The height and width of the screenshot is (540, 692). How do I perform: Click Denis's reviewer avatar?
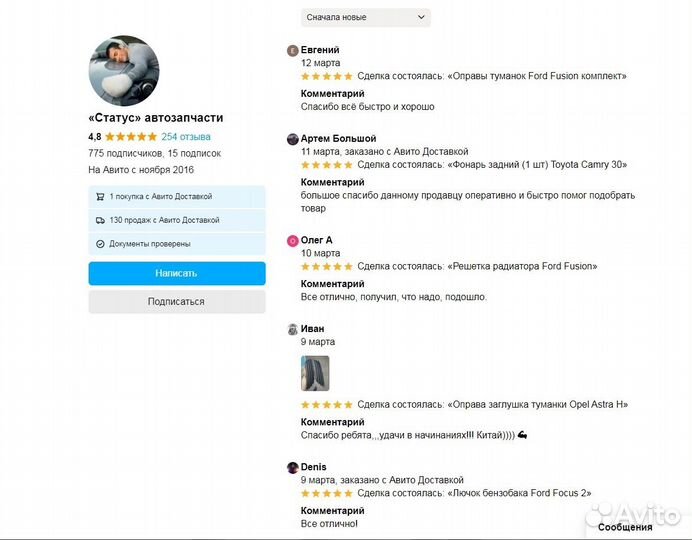[x=292, y=467]
